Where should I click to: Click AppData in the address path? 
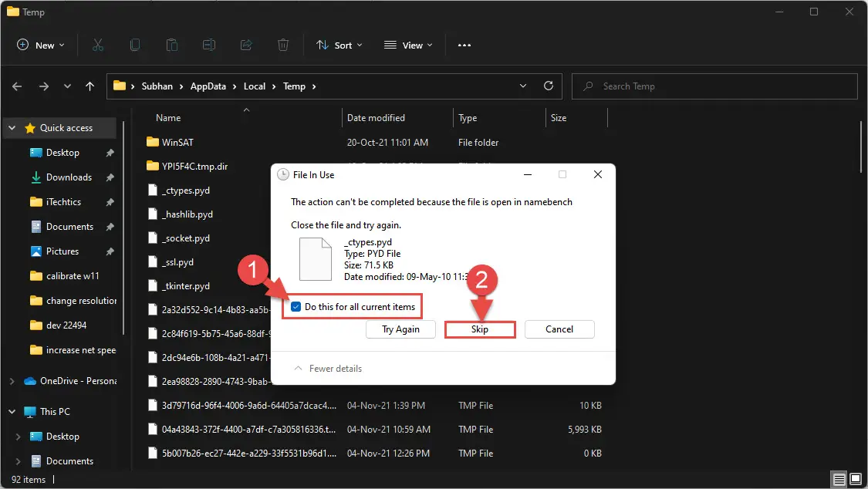click(208, 86)
